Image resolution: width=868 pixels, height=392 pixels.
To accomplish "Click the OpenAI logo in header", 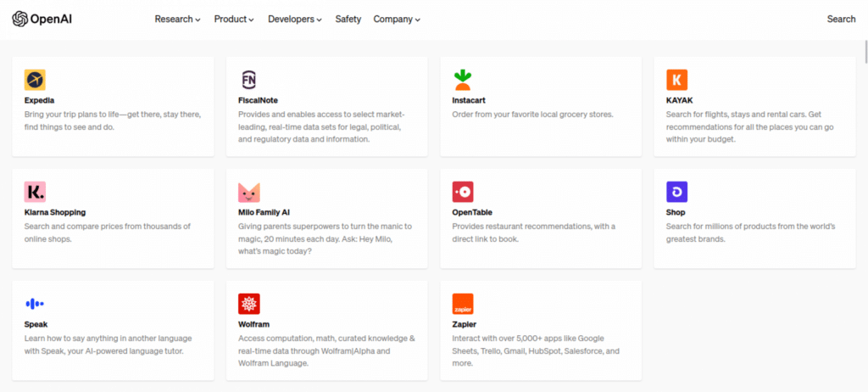I will click(42, 19).
